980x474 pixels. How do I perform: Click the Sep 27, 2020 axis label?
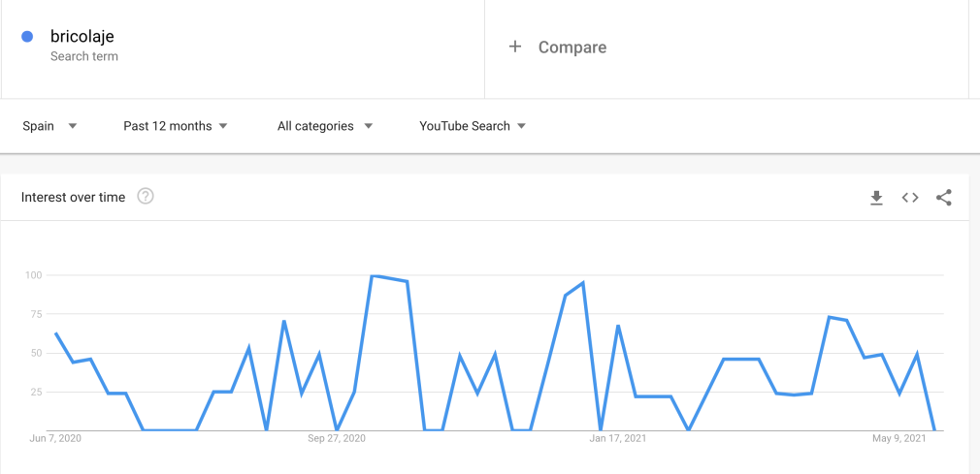point(337,439)
